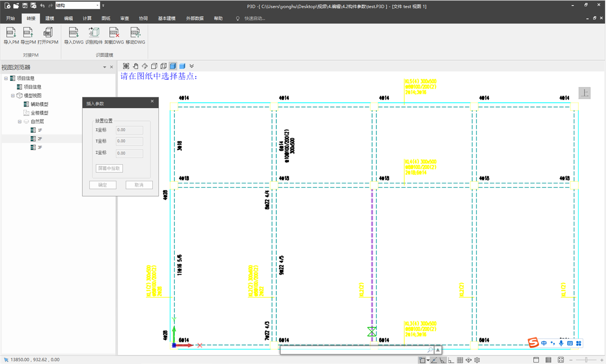The width and height of the screenshot is (606, 364).
Task: Adjust the zoom slider in status bar
Action: pos(587,360)
